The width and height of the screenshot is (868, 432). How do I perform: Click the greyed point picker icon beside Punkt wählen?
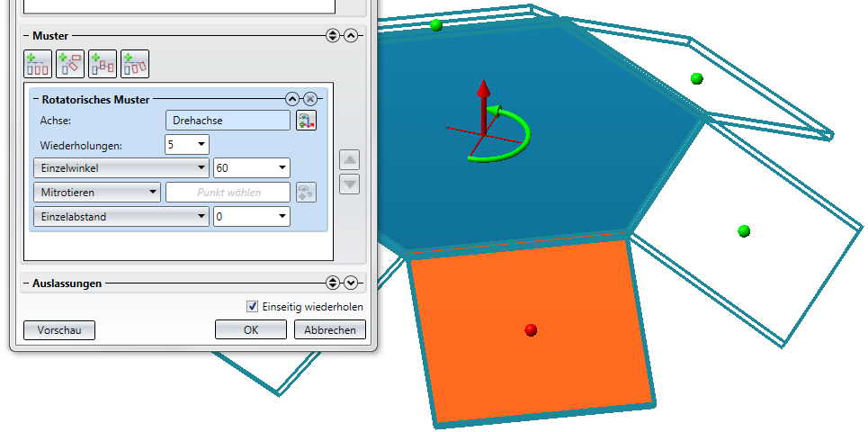pyautogui.click(x=306, y=193)
